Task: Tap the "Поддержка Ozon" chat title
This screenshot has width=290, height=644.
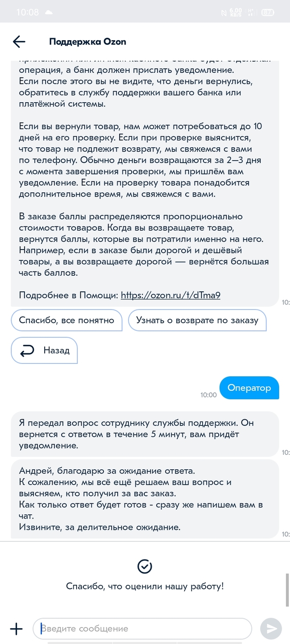Action: (x=87, y=41)
